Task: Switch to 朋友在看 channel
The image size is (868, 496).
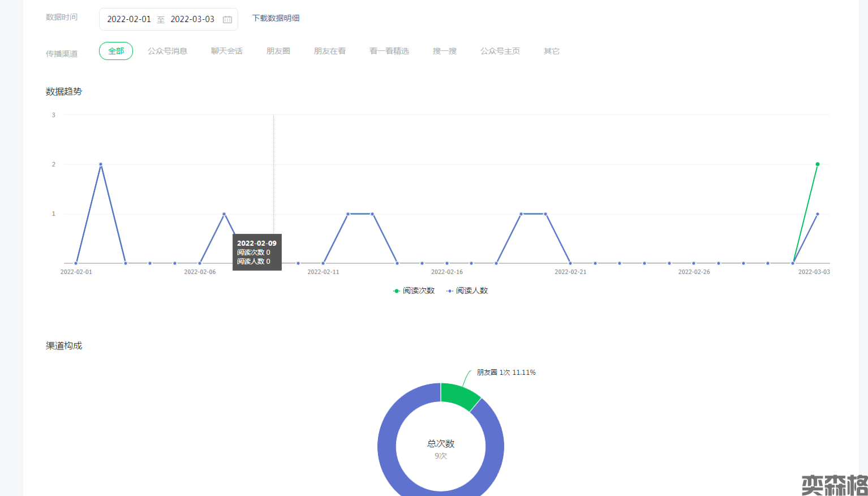Action: (330, 51)
